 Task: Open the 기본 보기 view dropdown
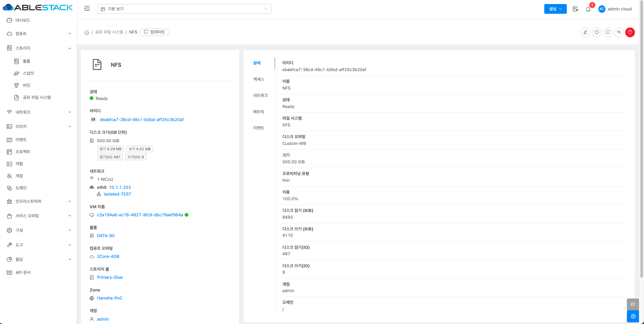(184, 9)
